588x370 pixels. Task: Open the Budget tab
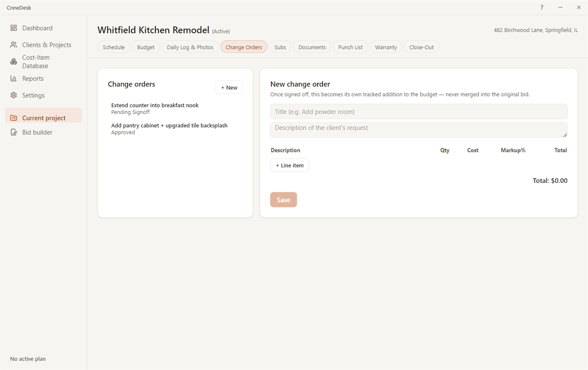(146, 47)
